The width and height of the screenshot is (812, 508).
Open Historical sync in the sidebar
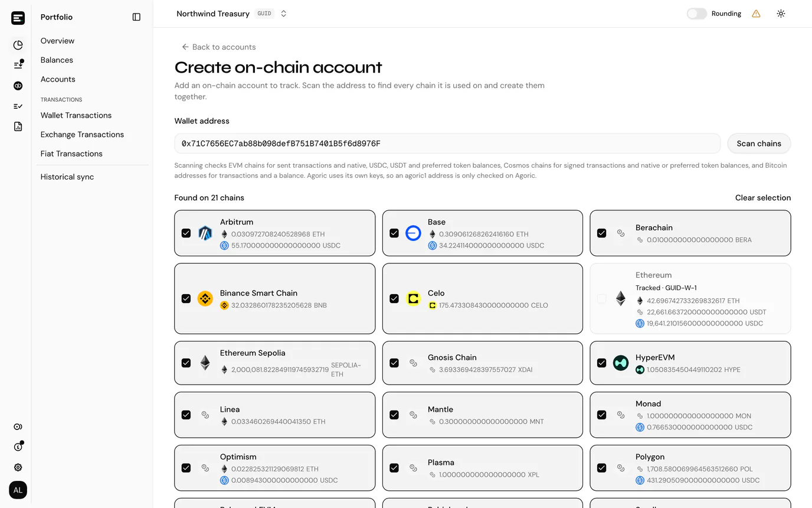(67, 177)
